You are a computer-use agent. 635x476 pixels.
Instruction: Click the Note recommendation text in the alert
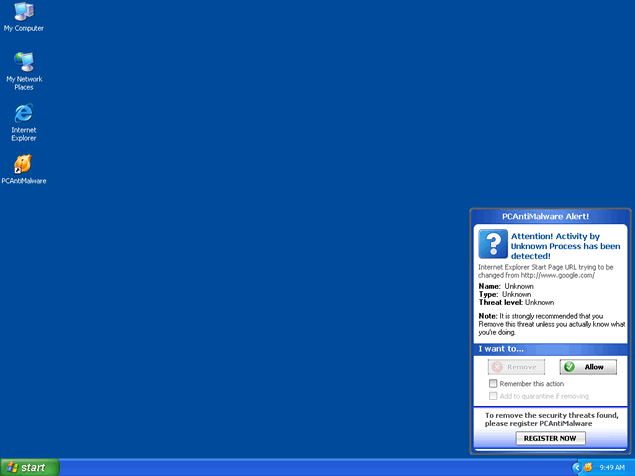550,323
